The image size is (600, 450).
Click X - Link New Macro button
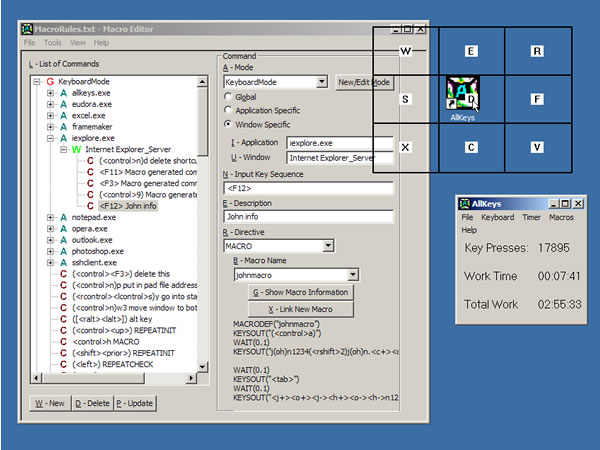[300, 309]
